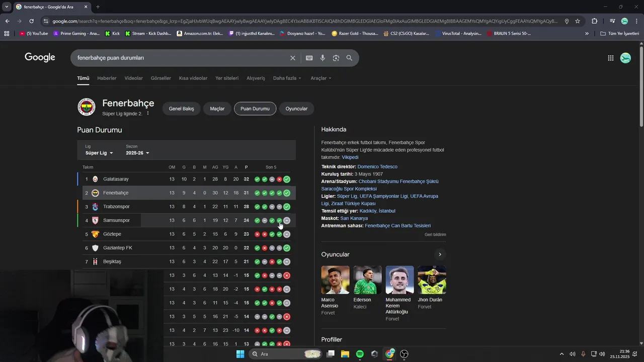644x362 pixels.
Task: Open the Vikipedi link
Action: (x=350, y=157)
